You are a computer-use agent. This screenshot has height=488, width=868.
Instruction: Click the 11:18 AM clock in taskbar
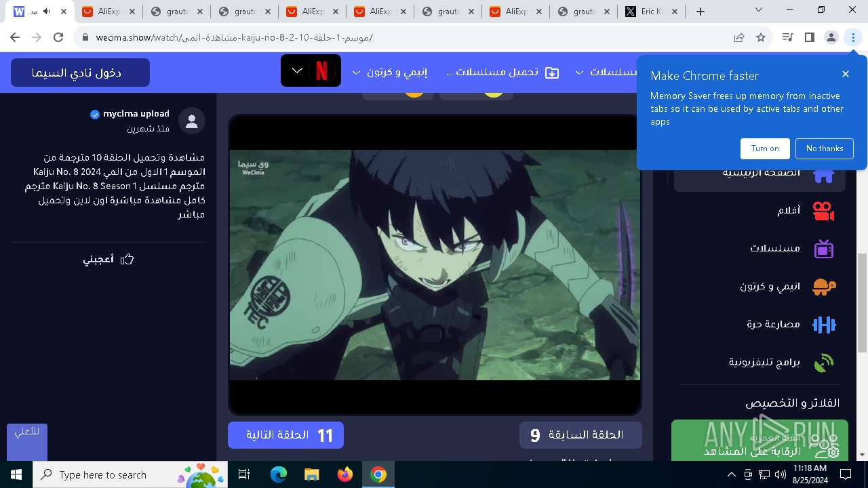pos(810,468)
